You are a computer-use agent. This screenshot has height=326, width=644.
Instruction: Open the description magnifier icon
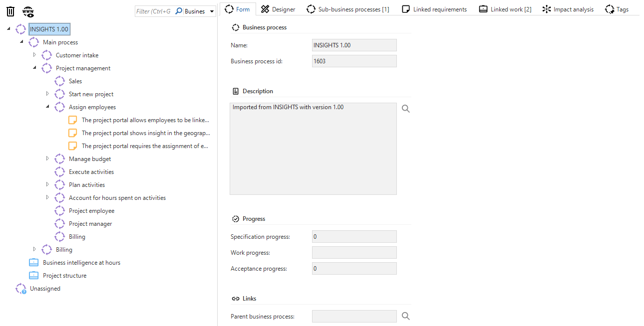[405, 109]
